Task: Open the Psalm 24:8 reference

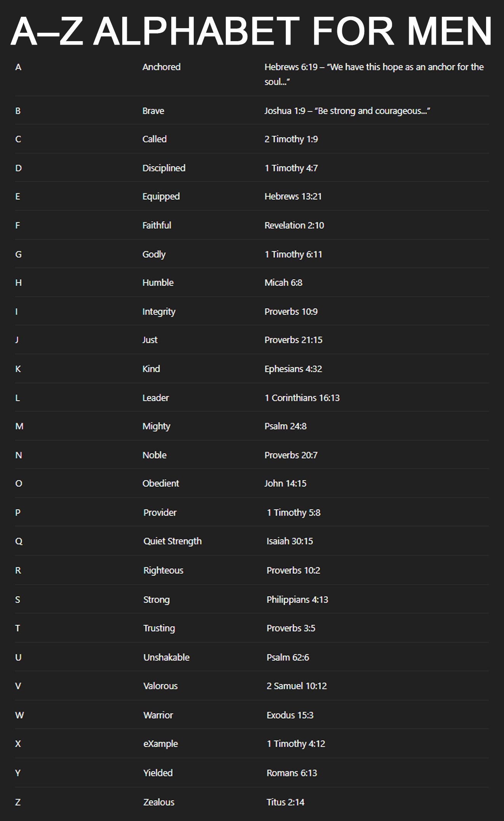Action: click(x=285, y=426)
